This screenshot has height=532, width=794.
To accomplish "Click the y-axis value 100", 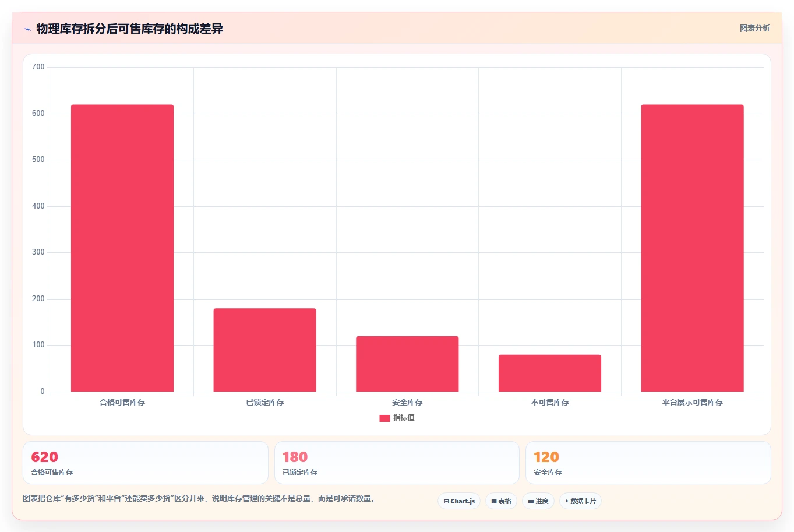I will point(38,345).
